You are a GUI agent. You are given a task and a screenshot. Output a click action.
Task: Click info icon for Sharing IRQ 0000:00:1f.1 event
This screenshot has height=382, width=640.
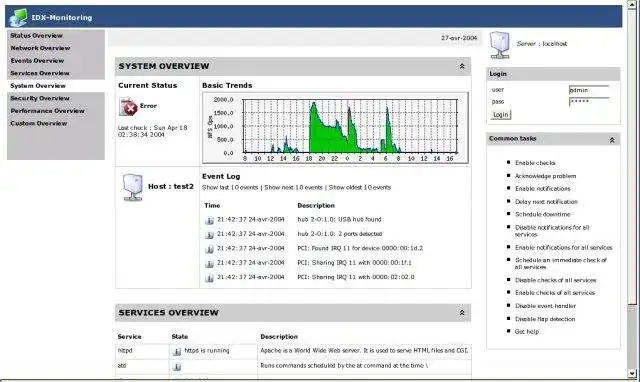(x=209, y=264)
